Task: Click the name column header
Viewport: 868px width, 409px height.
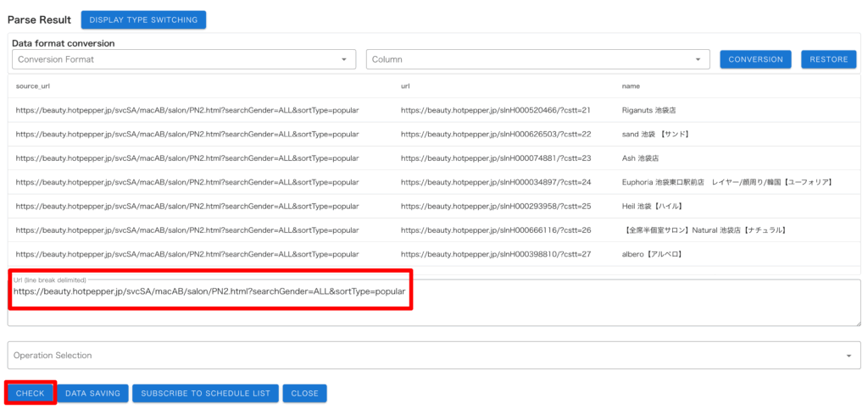Action: coord(631,86)
